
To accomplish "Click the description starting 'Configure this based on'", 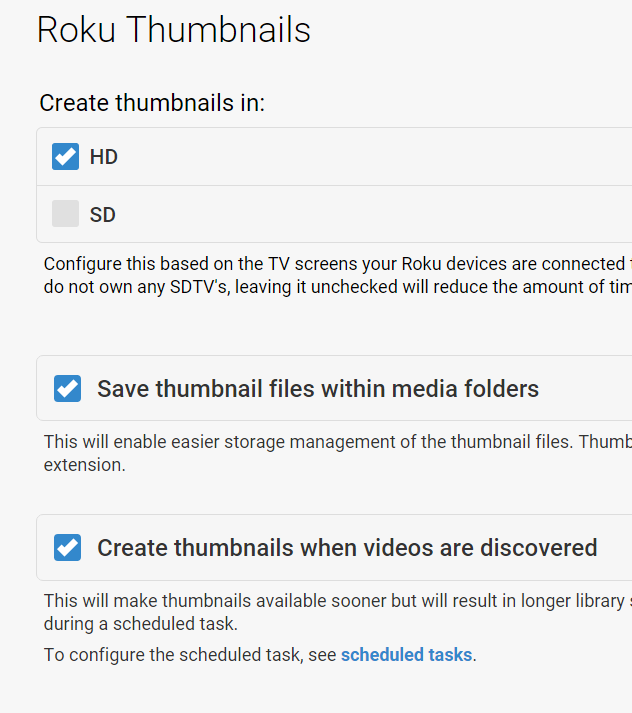I will tap(330, 265).
